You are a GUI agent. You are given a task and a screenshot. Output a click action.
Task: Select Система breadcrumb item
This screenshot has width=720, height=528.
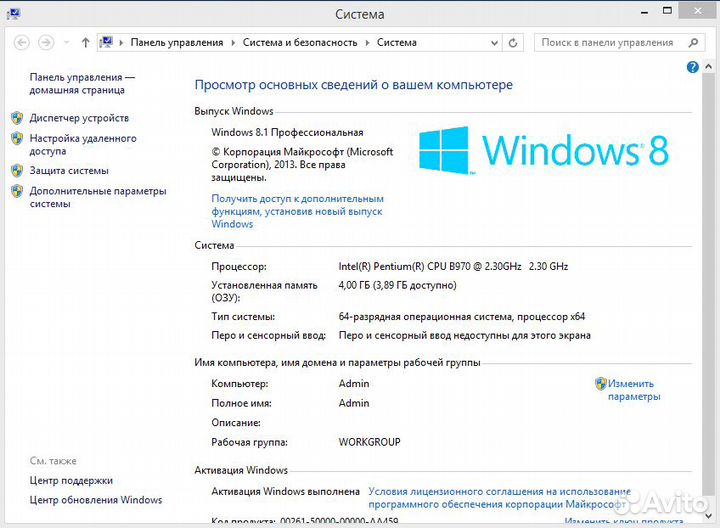coord(397,42)
